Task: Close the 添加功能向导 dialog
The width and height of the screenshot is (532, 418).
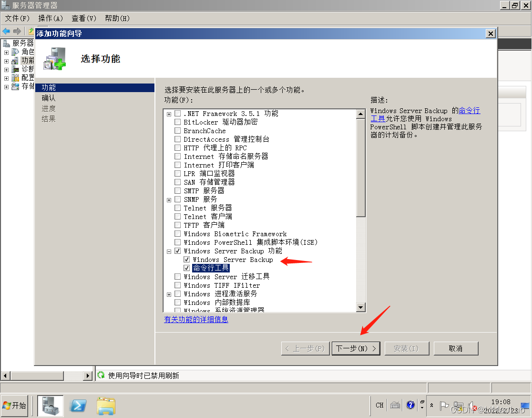Action: (491, 33)
